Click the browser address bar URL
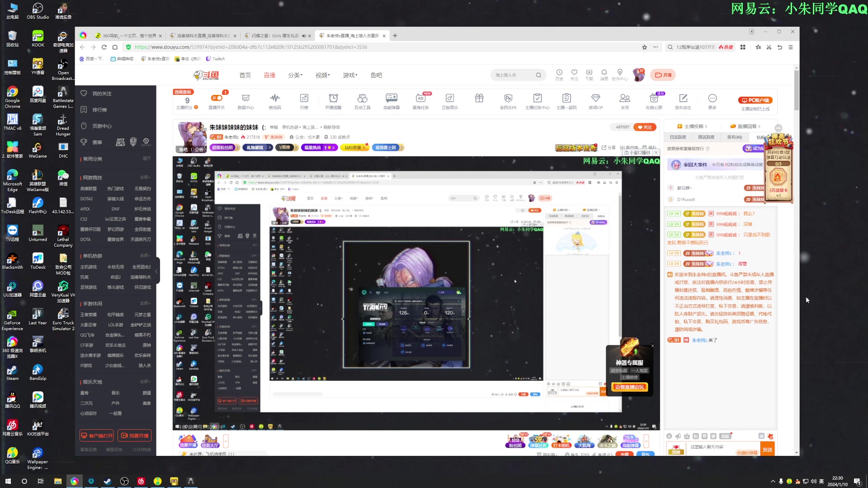Viewport: 868px width, 488px height. [x=250, y=47]
